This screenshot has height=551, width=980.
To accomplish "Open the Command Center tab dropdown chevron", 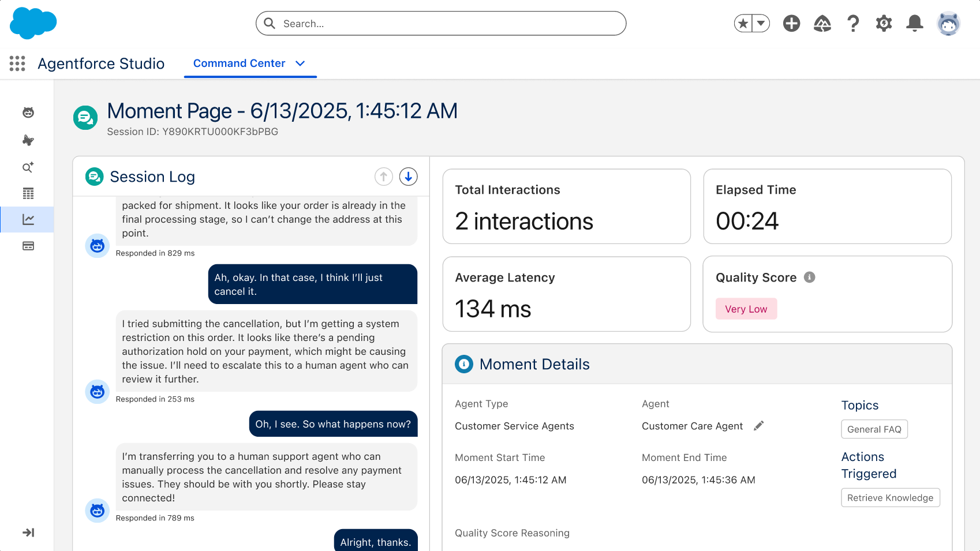I will (x=300, y=63).
